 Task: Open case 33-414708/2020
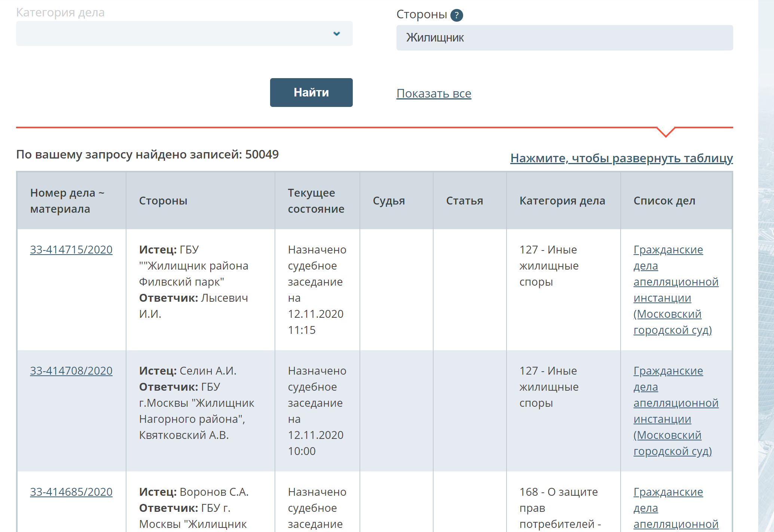[71, 370]
